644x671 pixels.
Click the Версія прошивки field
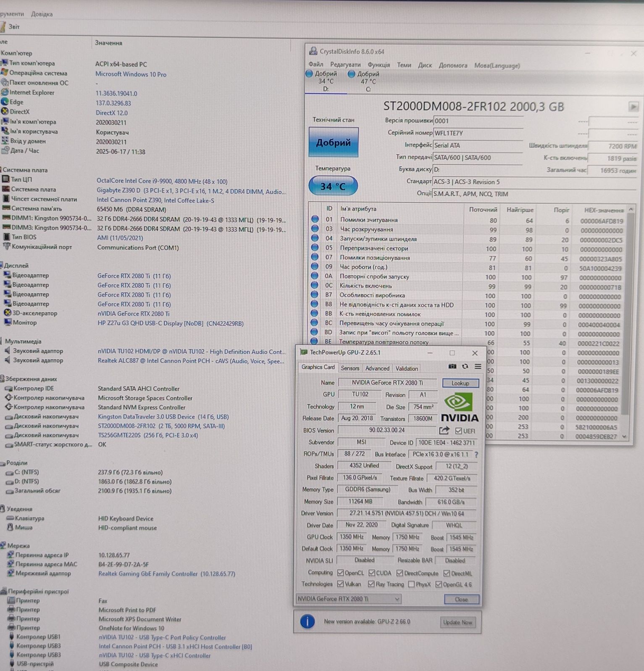[478, 121]
